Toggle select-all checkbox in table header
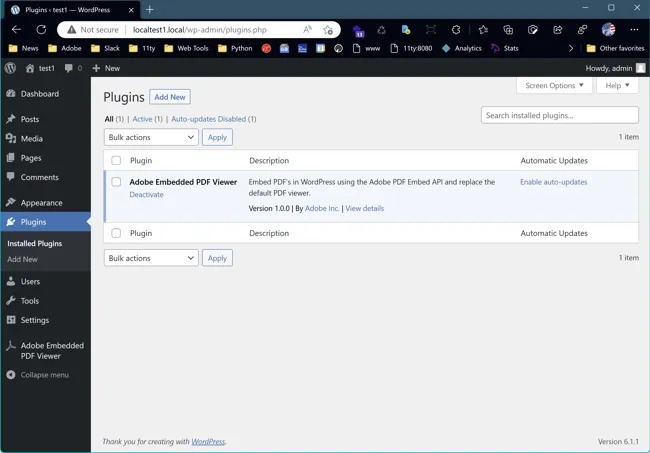This screenshot has width=650, height=453. [x=116, y=160]
